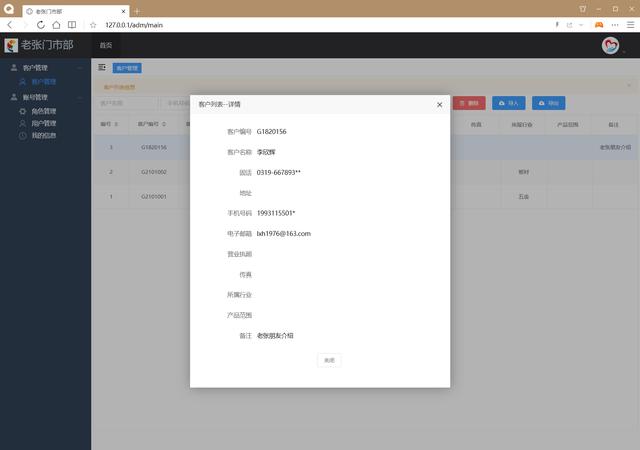This screenshot has width=640, height=450.
Task: Open the browser home page
Action: point(56,25)
